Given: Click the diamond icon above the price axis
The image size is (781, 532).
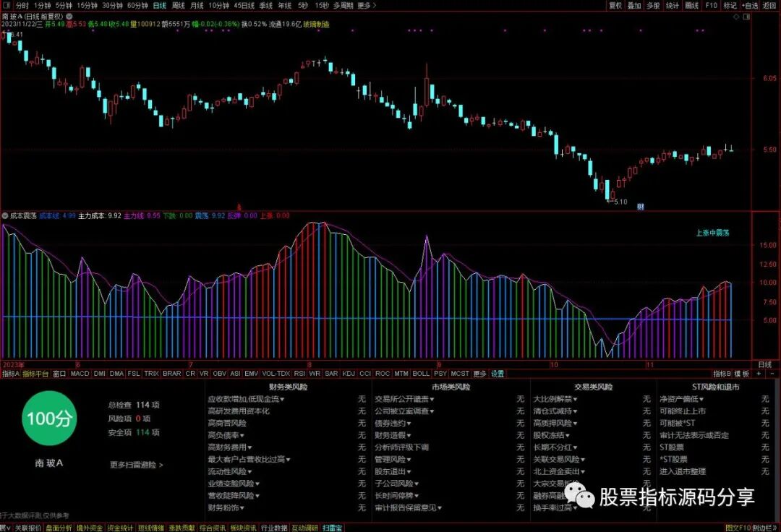Looking at the screenshot, I should (x=736, y=17).
